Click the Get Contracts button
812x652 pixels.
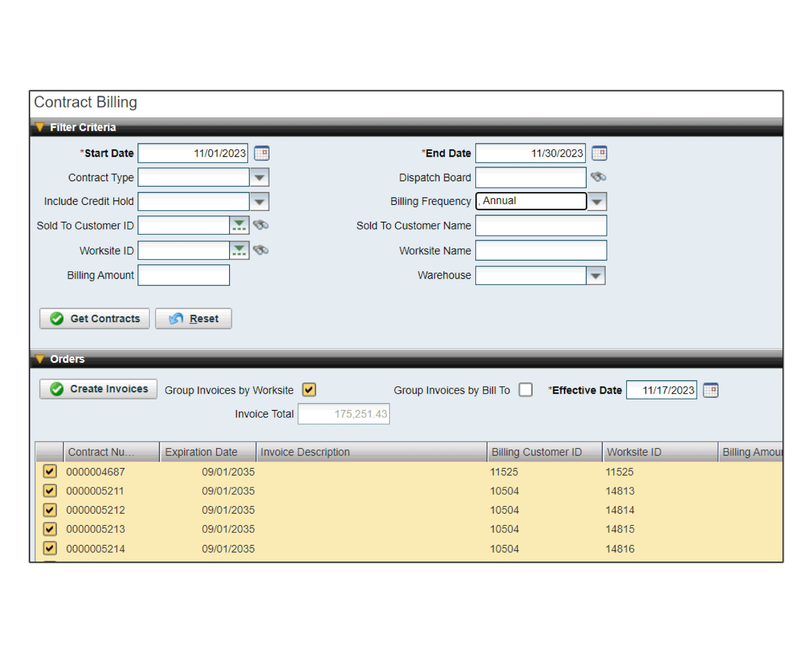(x=95, y=319)
